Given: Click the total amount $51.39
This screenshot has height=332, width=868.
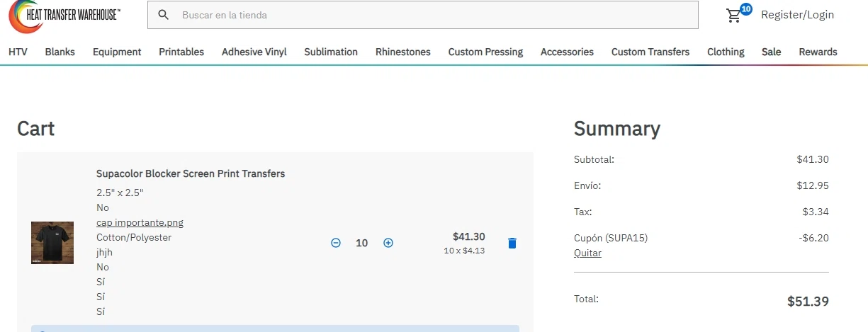Looking at the screenshot, I should point(808,301).
